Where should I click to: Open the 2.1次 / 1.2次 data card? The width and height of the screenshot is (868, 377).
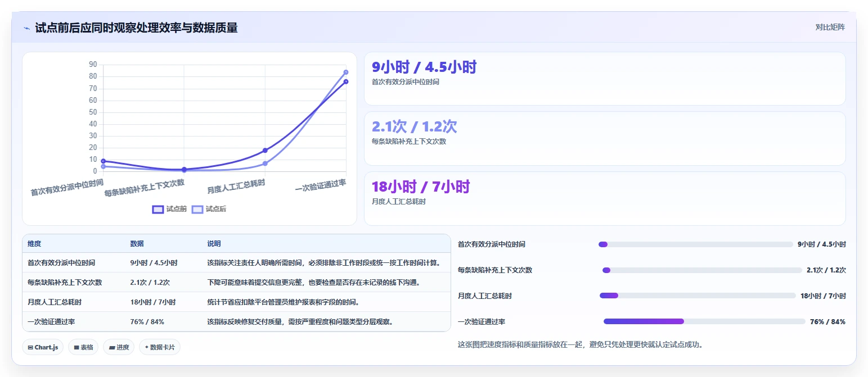click(605, 138)
